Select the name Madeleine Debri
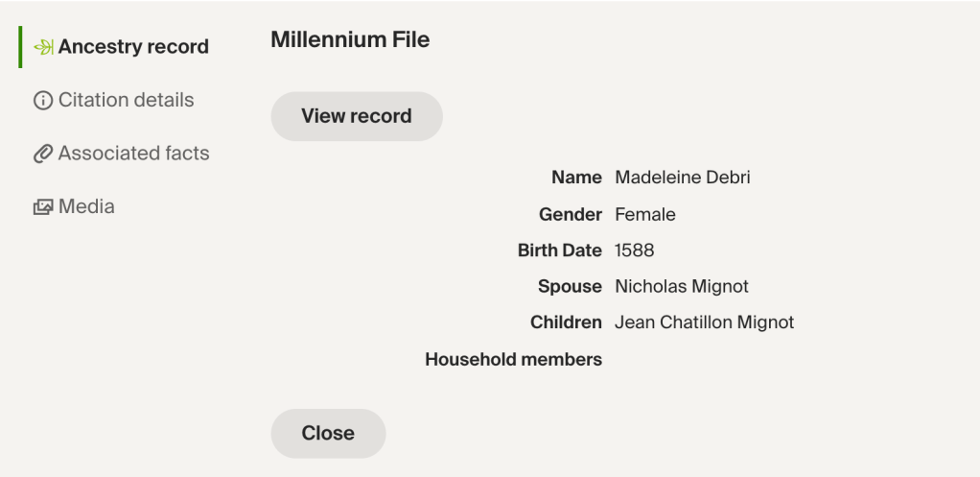The height and width of the screenshot is (477, 980). coord(682,178)
